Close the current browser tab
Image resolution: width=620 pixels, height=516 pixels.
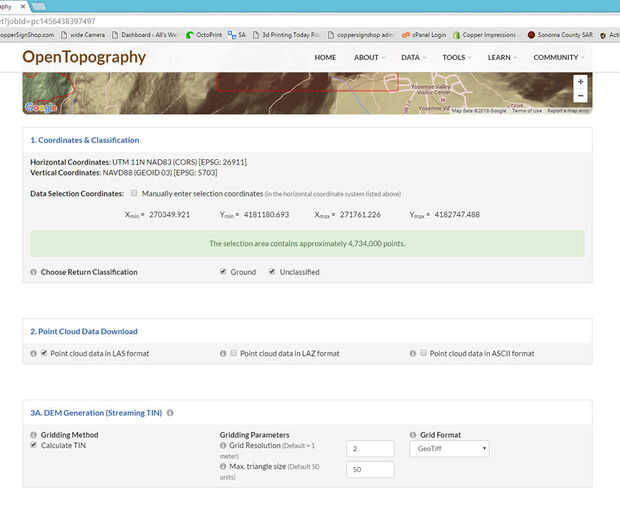(23, 6)
